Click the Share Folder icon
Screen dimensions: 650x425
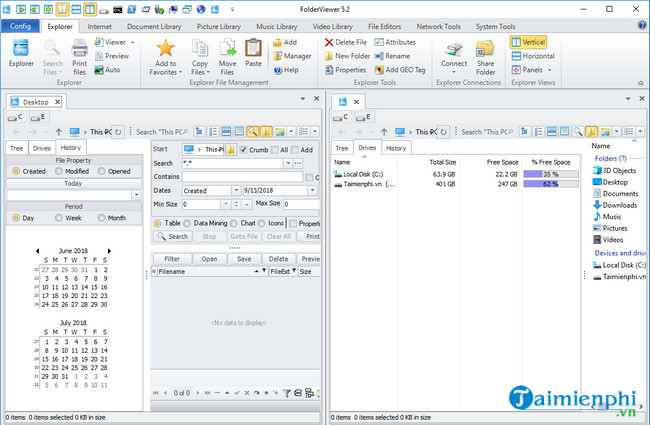coord(484,49)
